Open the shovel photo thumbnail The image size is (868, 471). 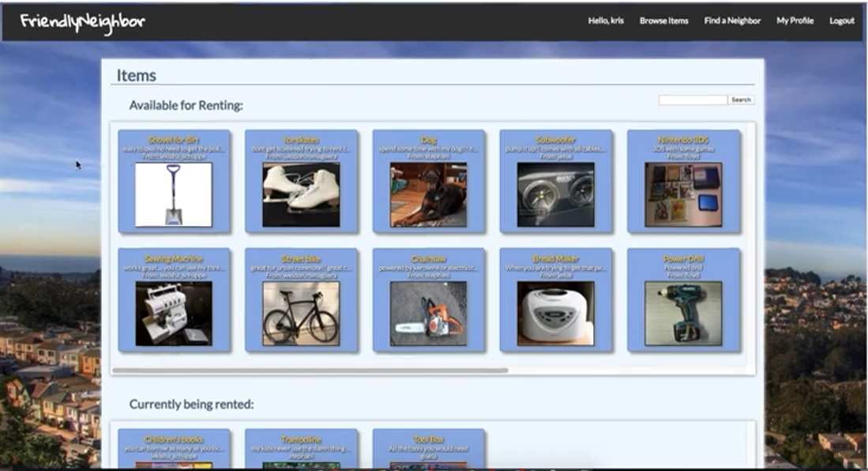point(174,194)
